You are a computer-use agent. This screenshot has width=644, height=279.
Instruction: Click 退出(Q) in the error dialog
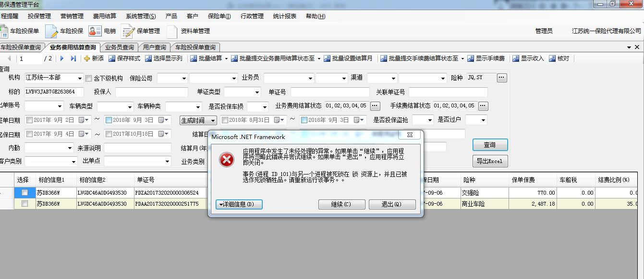point(392,204)
